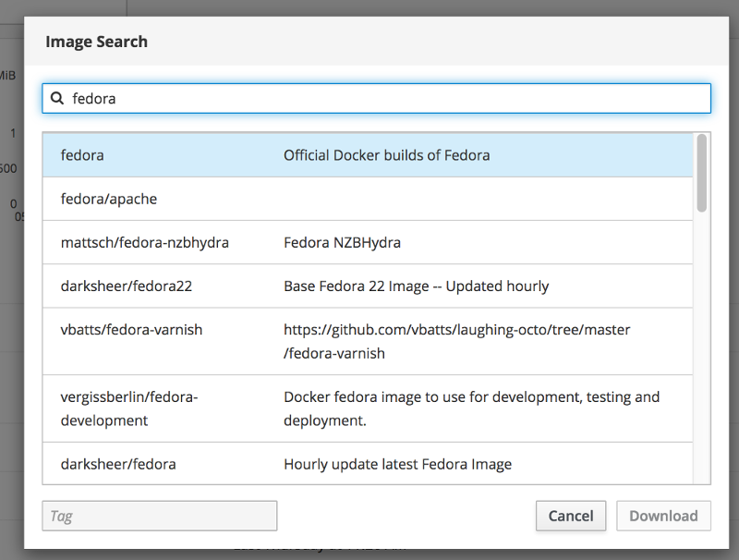
Task: Focus the image search field containing fedora
Action: [376, 98]
